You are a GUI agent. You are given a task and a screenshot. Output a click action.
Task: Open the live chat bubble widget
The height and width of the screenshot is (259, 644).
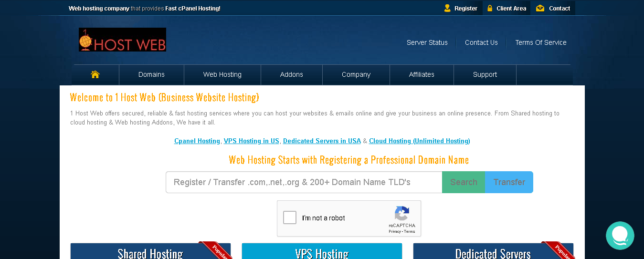[x=620, y=236]
